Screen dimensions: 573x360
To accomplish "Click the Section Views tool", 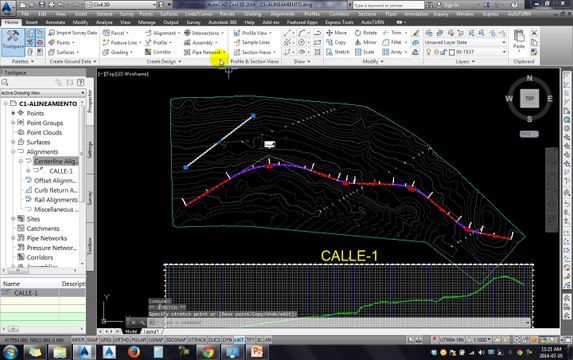I will tap(253, 52).
